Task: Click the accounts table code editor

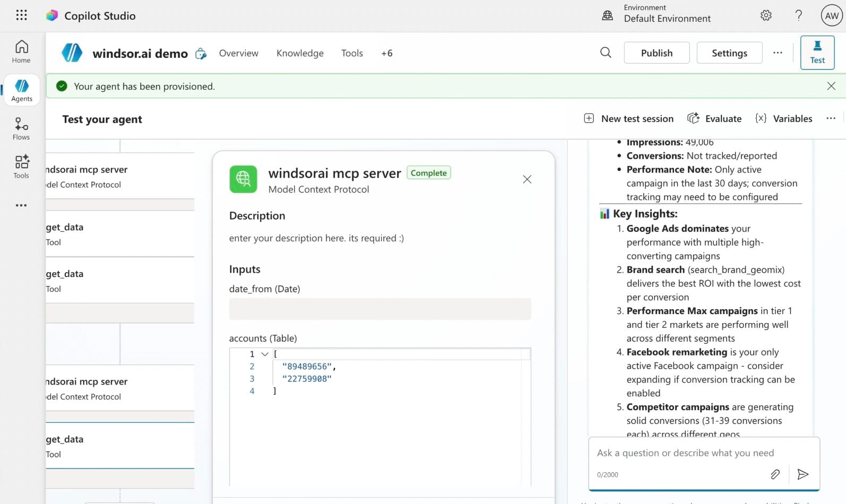Action: pos(380,416)
